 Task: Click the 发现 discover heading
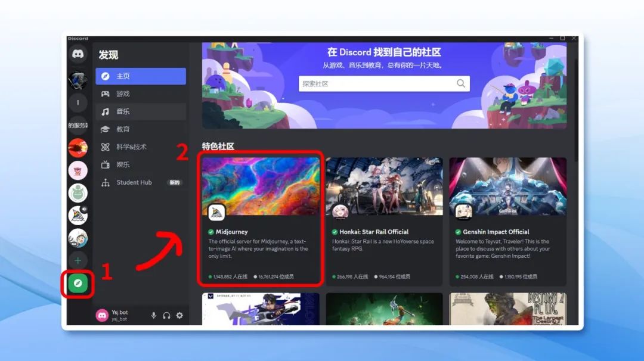click(x=109, y=55)
